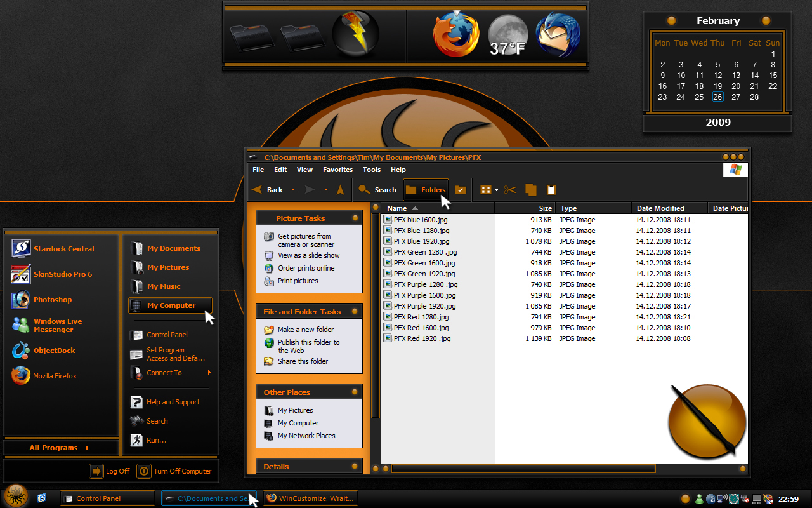This screenshot has width=812, height=508.
Task: Collapse the Picture Tasks panel
Action: pyautogui.click(x=355, y=218)
